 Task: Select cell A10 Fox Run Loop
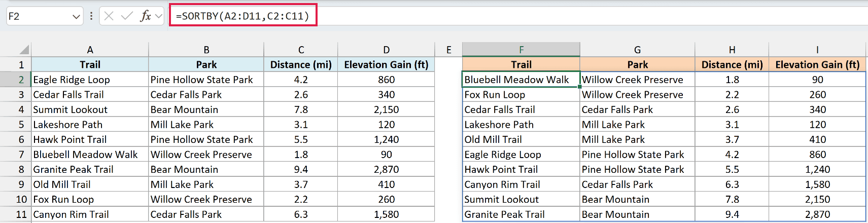[90, 200]
